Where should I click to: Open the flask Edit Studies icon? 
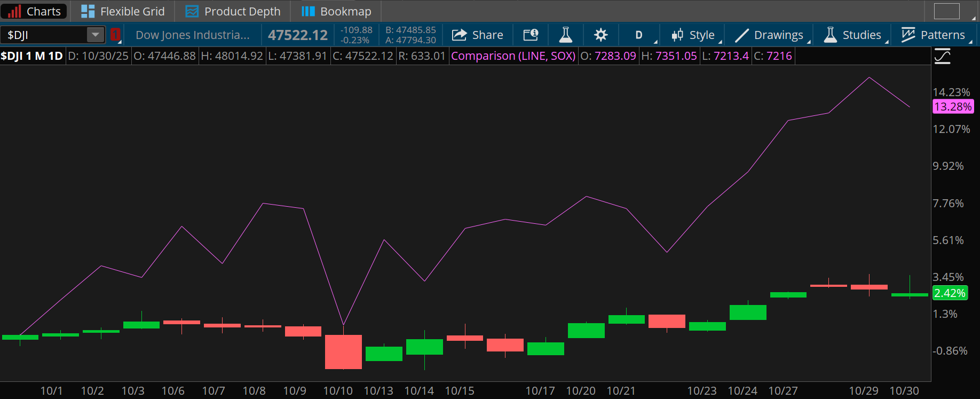pyautogui.click(x=566, y=35)
